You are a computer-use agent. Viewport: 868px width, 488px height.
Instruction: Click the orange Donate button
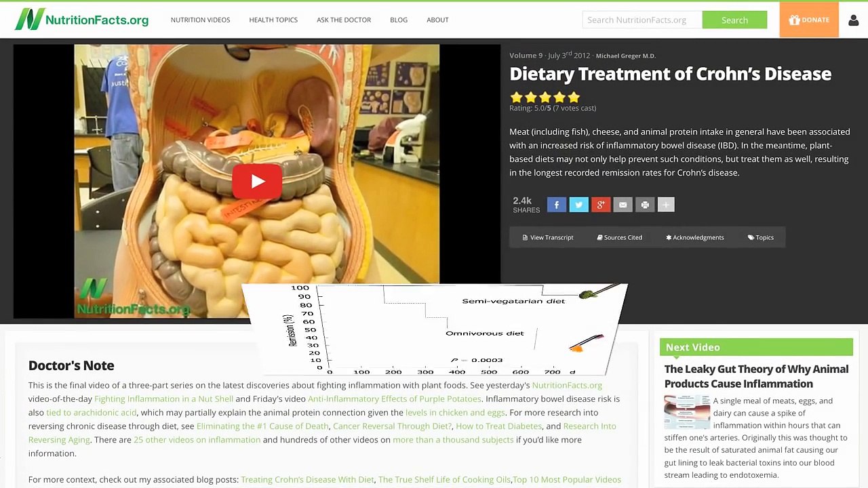point(809,20)
